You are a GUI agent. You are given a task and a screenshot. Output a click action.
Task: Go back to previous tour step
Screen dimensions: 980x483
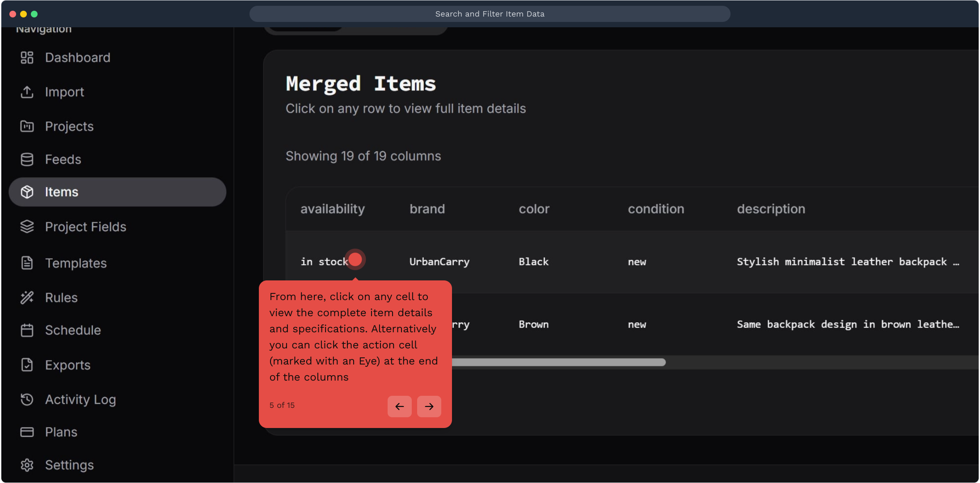point(399,407)
